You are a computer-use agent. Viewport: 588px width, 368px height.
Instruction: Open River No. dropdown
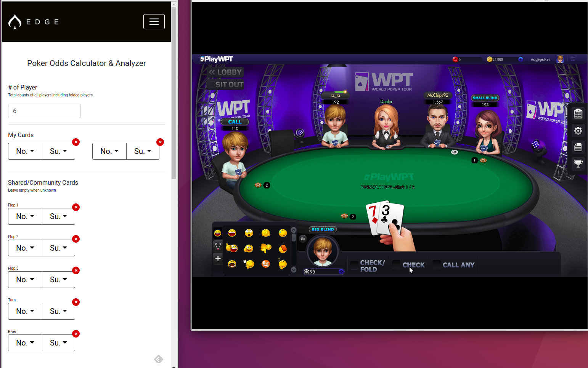[25, 343]
